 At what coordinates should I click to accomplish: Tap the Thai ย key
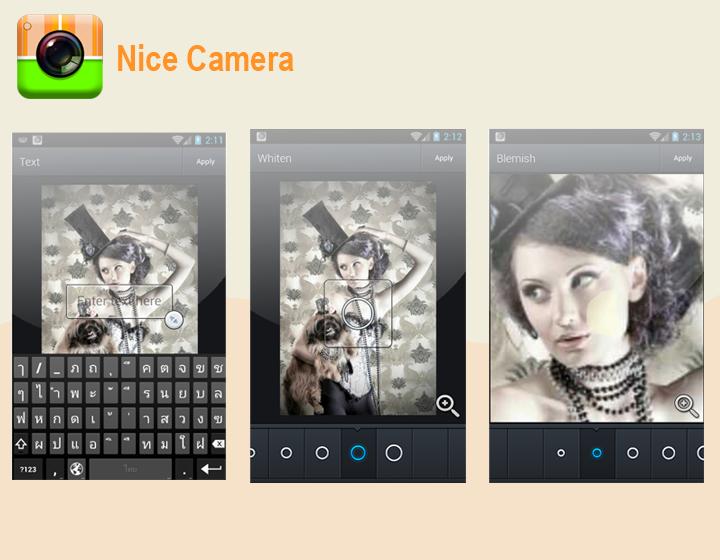pos(182,393)
